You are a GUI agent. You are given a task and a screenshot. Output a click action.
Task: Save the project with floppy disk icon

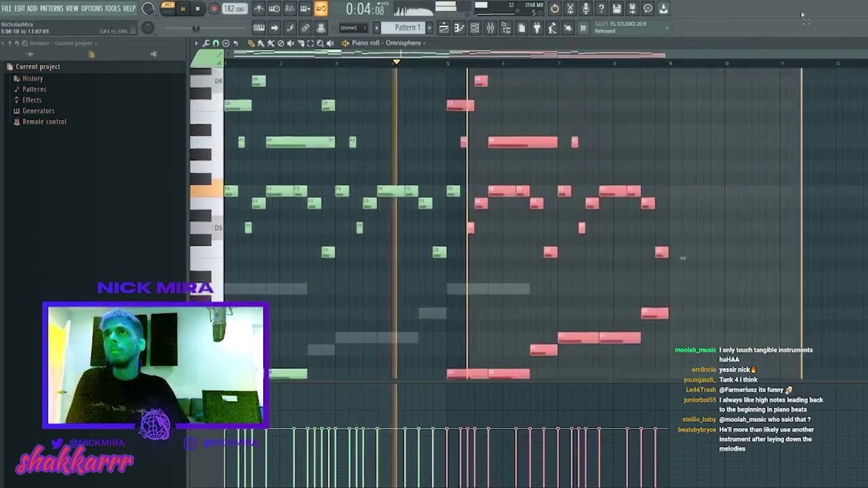click(616, 8)
